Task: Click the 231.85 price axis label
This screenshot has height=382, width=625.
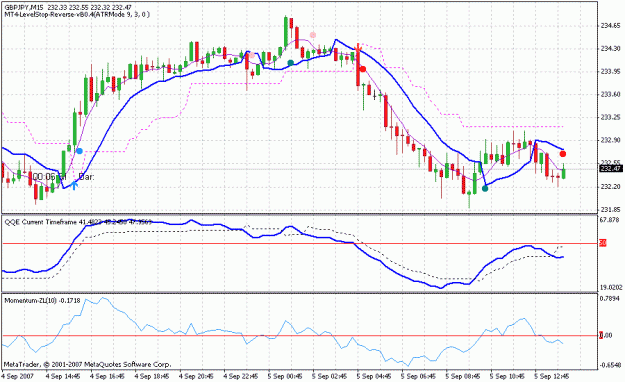Action: point(611,209)
